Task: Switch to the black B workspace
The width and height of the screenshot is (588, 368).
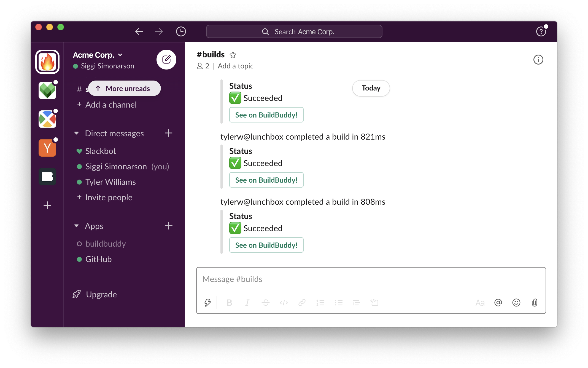Action: click(x=47, y=177)
